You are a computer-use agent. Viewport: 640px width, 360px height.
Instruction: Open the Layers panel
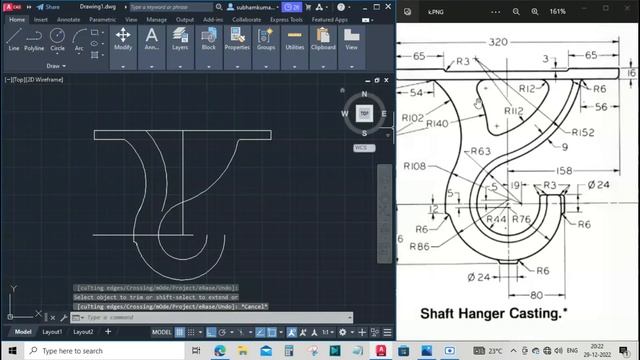pos(180,47)
